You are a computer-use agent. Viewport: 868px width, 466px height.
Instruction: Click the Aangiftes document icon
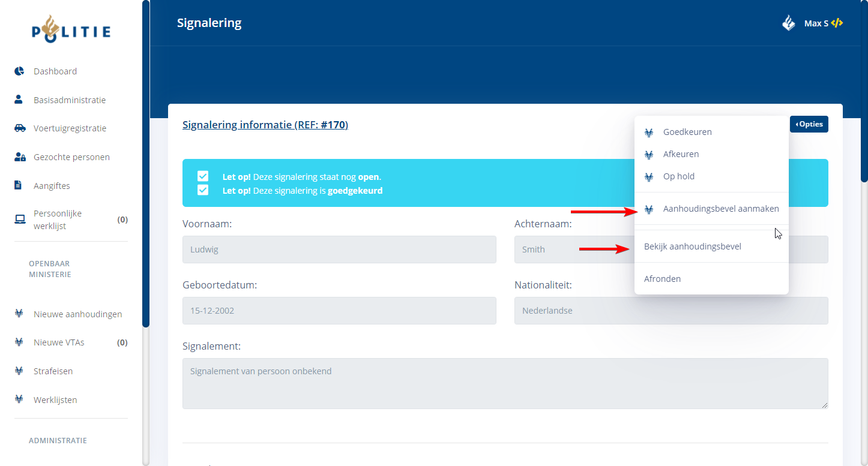pos(19,185)
